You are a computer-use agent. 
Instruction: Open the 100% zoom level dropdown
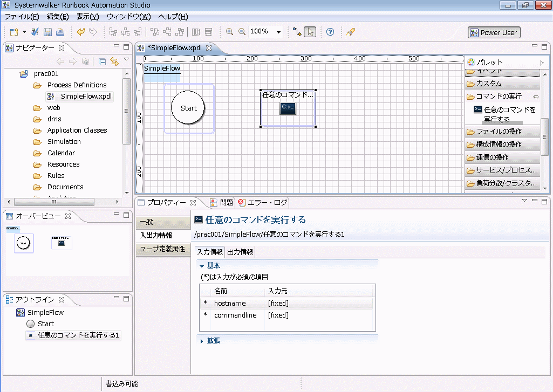point(278,32)
